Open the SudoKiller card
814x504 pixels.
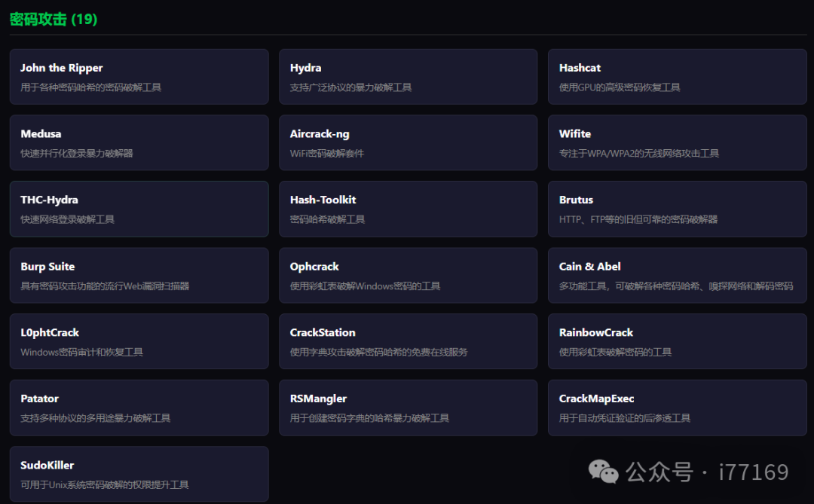tap(139, 474)
